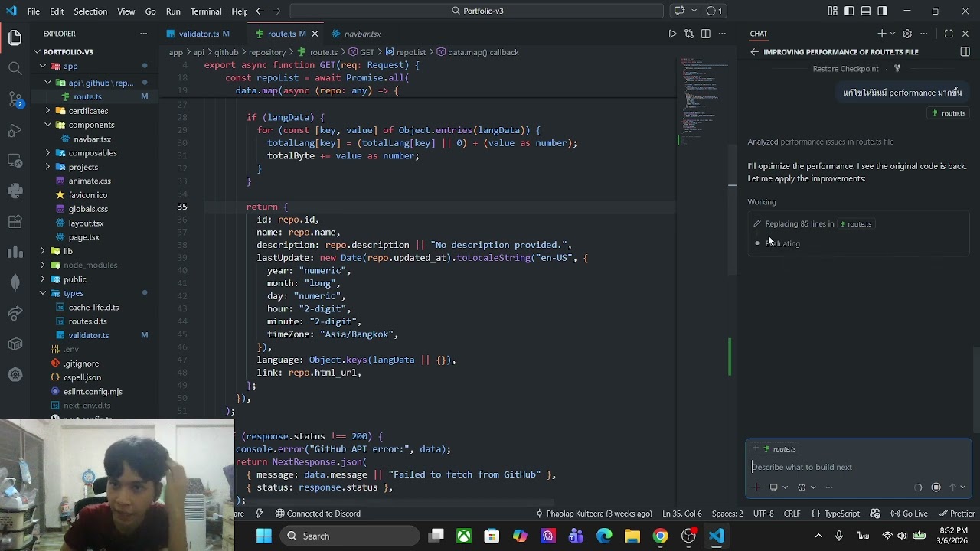
Task: Toggle the bottom Panel visibility in title bar
Action: [866, 11]
